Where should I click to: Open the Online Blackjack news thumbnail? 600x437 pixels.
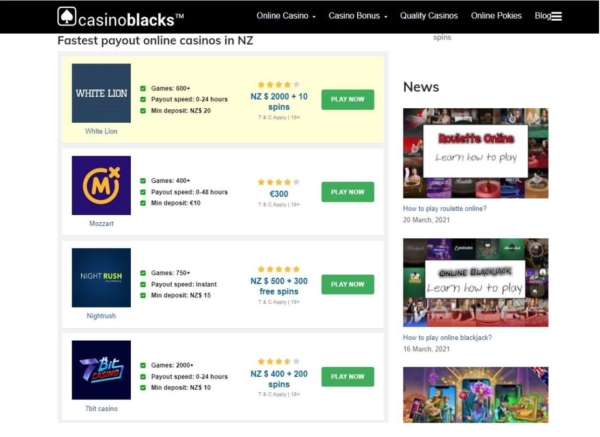pyautogui.click(x=475, y=283)
